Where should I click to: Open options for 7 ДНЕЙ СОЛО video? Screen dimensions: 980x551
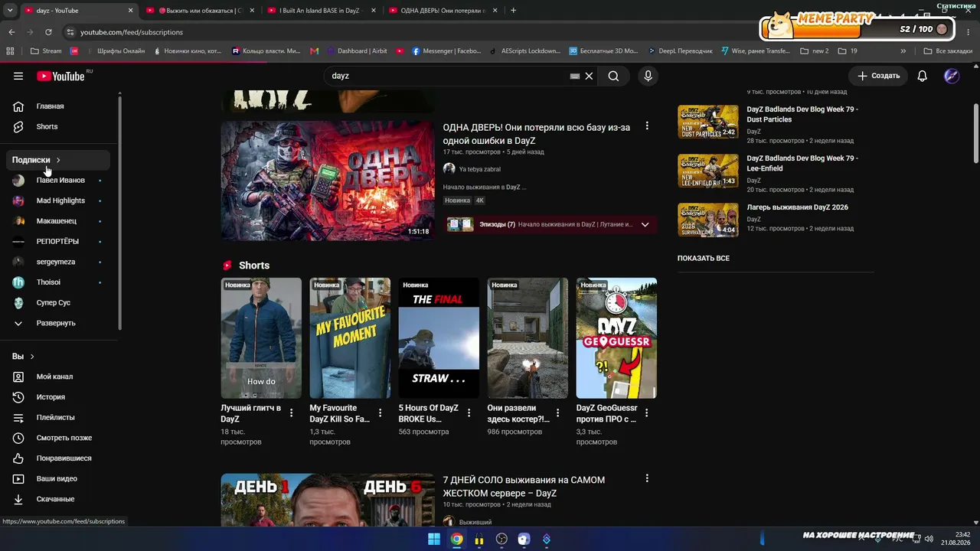pyautogui.click(x=647, y=478)
